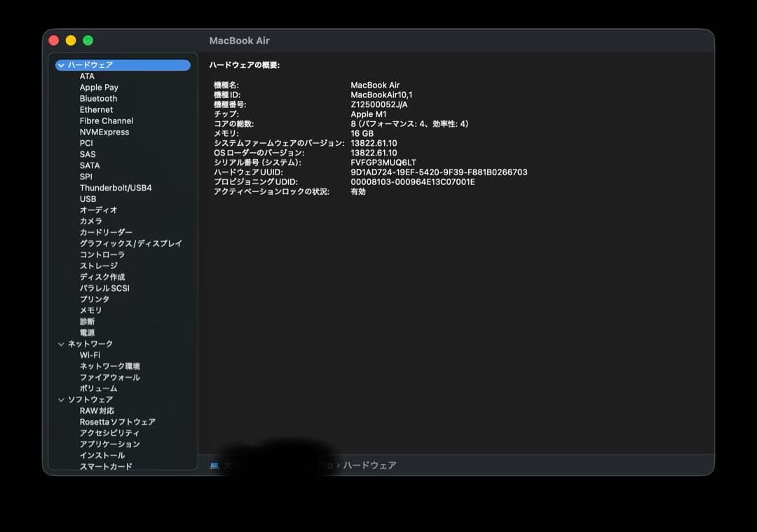Viewport: 757px width, 532px height.
Task: Select パラレルSCSI in the sidebar
Action: click(104, 288)
